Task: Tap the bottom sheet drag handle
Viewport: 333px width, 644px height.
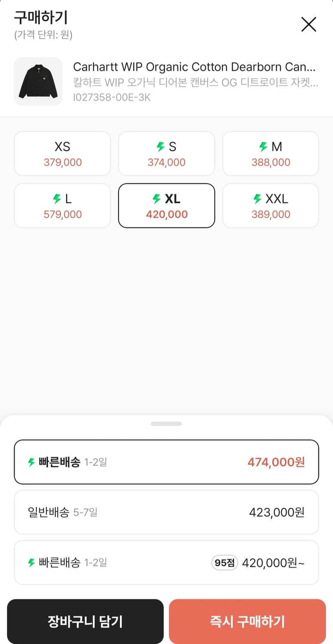Action: click(166, 424)
